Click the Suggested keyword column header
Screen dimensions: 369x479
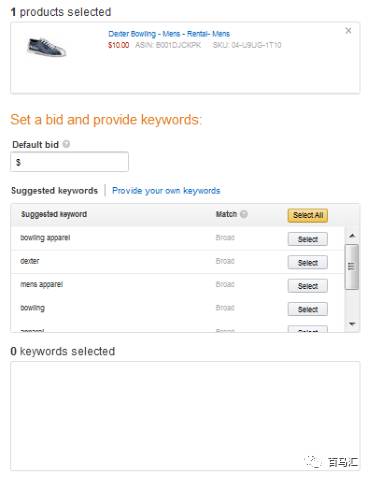[x=54, y=214]
